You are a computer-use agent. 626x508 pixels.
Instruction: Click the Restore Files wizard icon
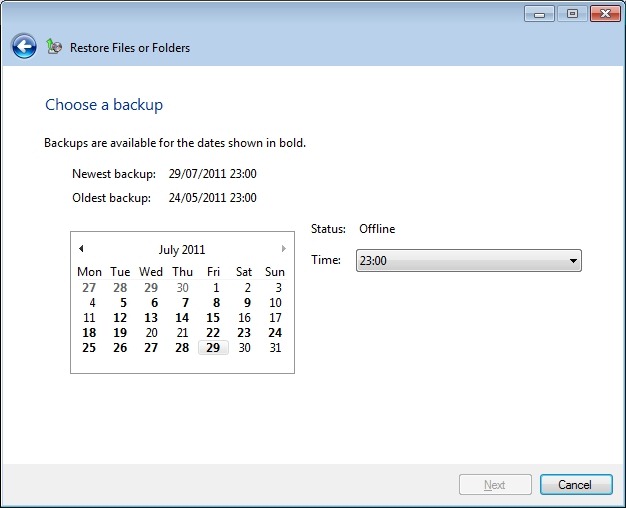(55, 47)
